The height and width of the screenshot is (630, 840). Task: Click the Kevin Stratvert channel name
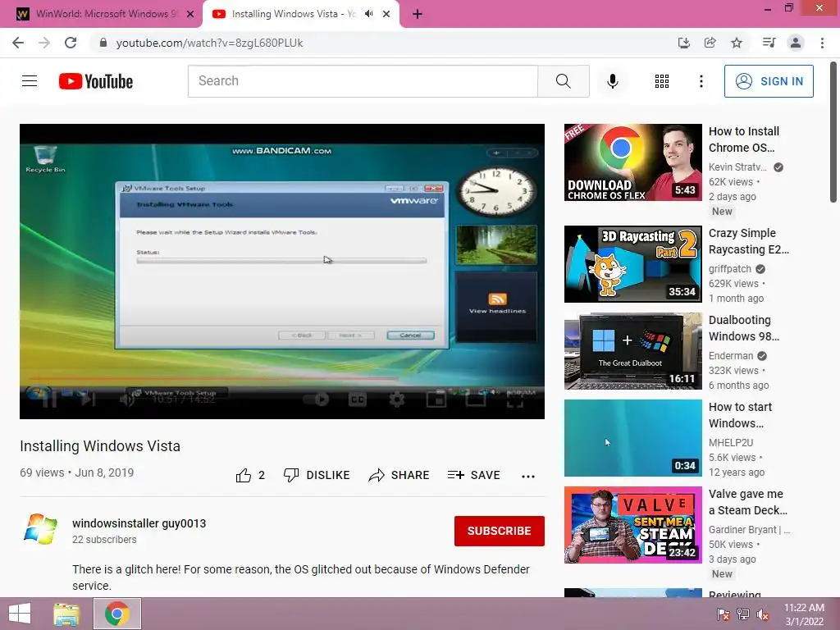pos(737,167)
